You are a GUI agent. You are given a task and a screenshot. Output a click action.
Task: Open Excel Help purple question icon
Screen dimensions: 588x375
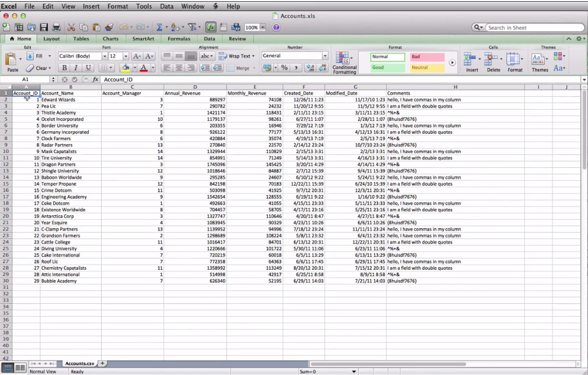tap(276, 28)
